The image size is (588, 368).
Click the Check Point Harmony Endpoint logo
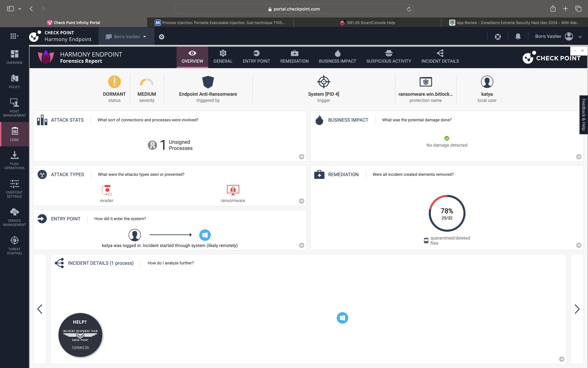tap(60, 36)
